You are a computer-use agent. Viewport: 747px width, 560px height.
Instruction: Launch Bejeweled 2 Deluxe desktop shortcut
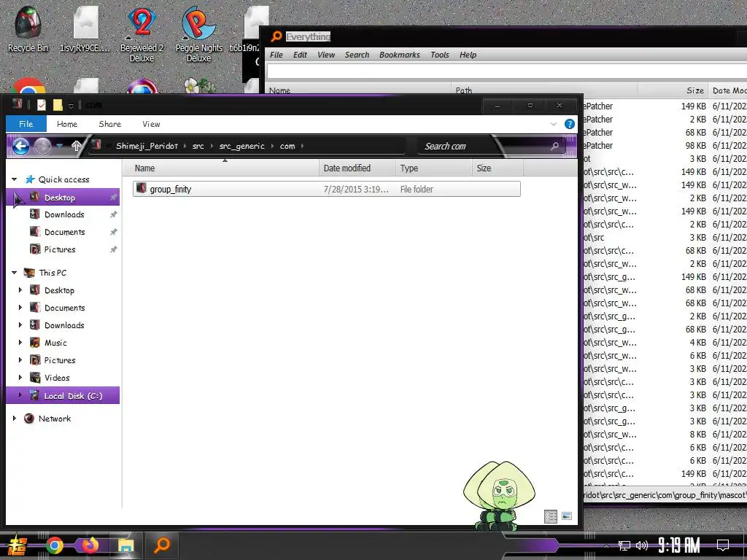tap(142, 34)
